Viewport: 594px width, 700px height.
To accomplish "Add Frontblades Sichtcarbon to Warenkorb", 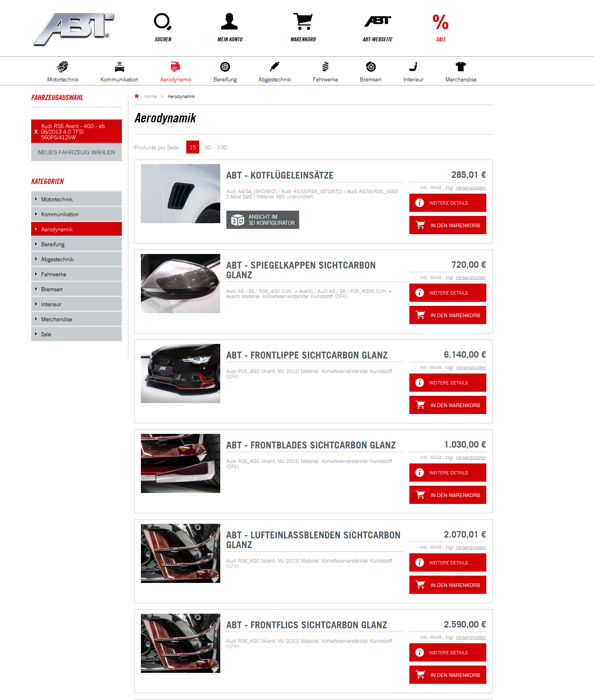I will pyautogui.click(x=448, y=495).
